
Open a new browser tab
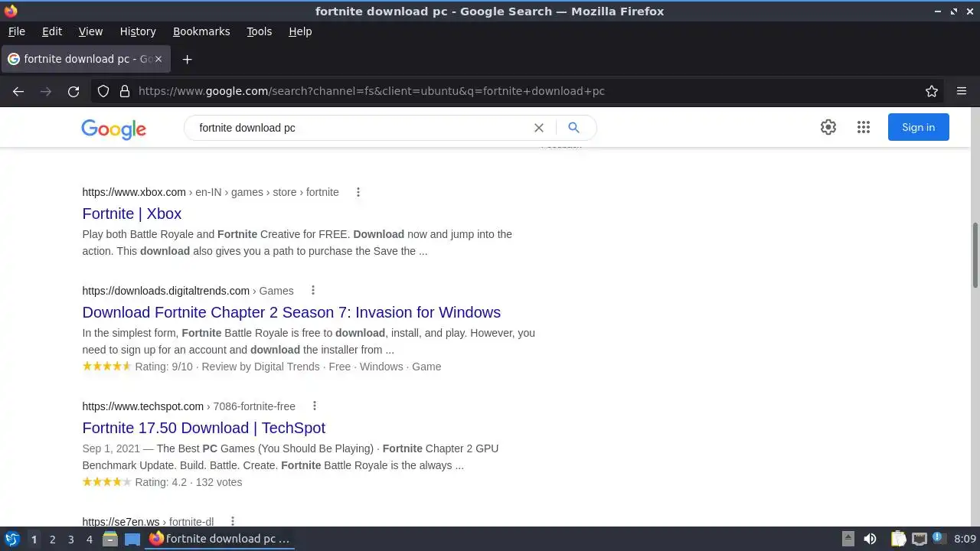[187, 59]
